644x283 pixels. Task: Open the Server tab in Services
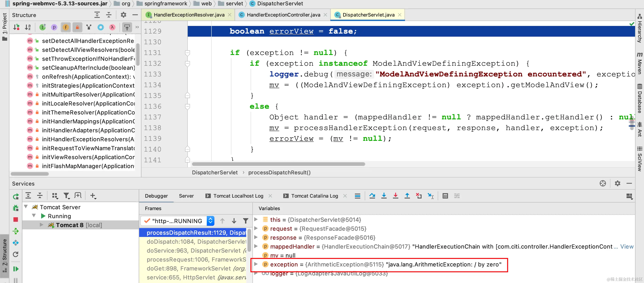[x=186, y=196]
